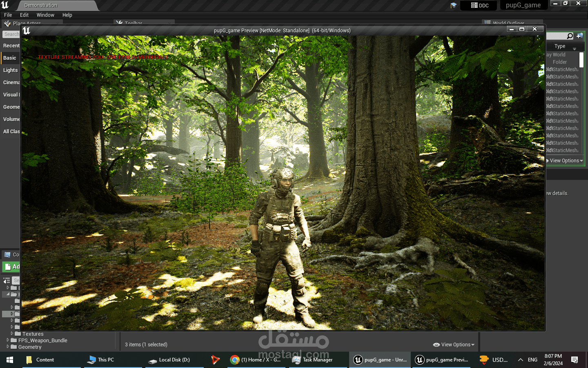588x368 pixels.
Task: Open the DDC status button
Action: pyautogui.click(x=479, y=5)
